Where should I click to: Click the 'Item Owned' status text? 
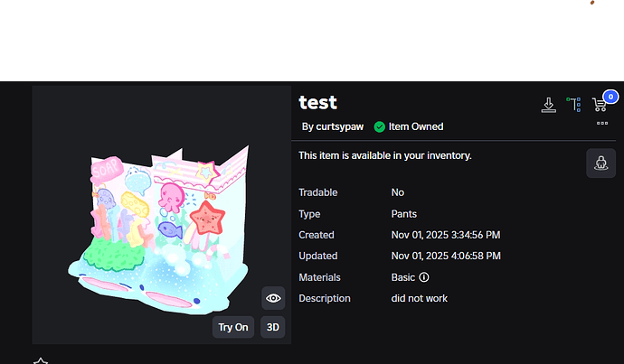tap(416, 126)
